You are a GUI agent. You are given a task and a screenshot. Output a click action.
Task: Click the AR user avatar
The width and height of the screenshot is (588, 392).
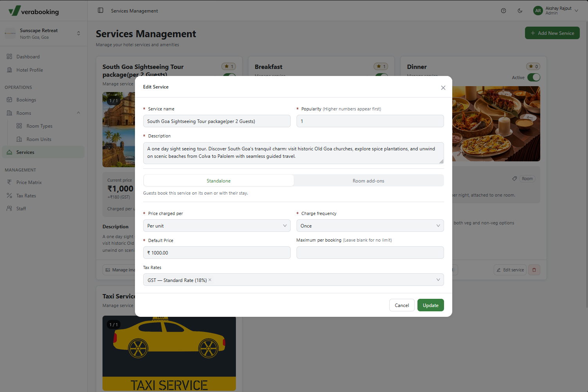538,11
